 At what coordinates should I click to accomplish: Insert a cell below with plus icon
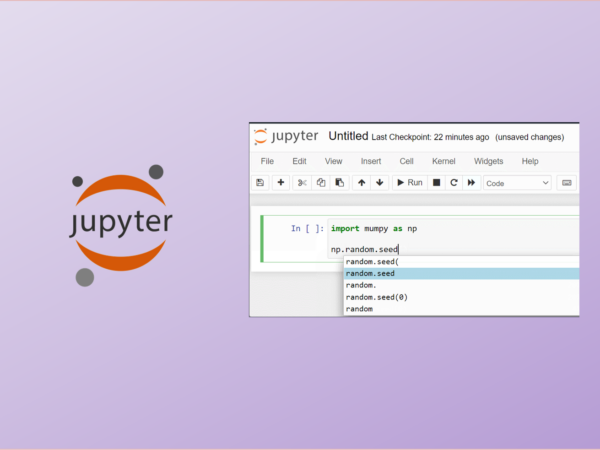pos(280,183)
